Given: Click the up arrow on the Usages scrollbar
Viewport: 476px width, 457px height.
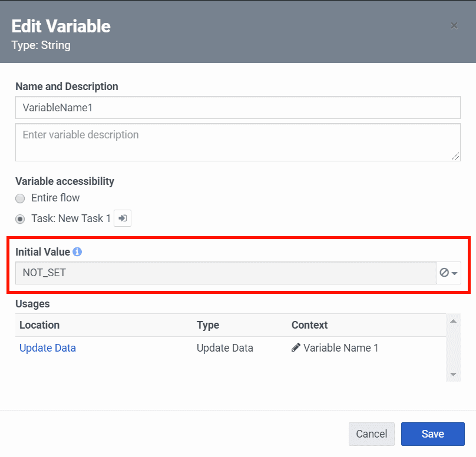Looking at the screenshot, I should [454, 321].
